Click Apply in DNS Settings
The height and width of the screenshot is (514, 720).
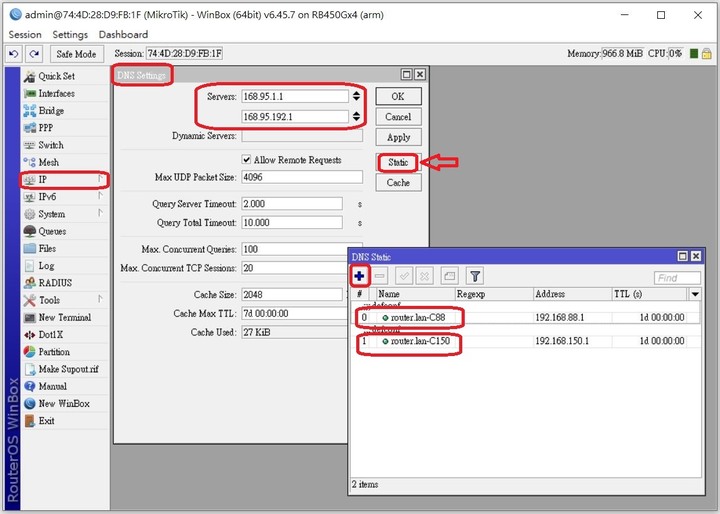(x=398, y=137)
